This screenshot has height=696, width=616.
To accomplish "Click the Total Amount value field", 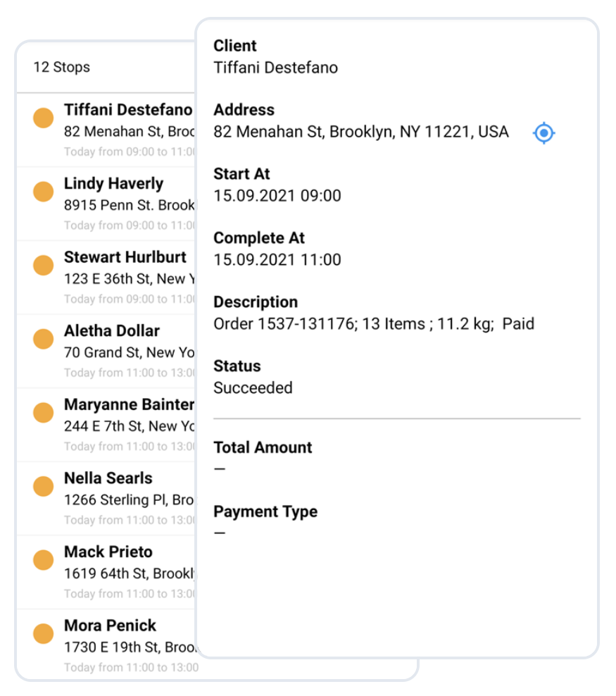I will point(219,468).
